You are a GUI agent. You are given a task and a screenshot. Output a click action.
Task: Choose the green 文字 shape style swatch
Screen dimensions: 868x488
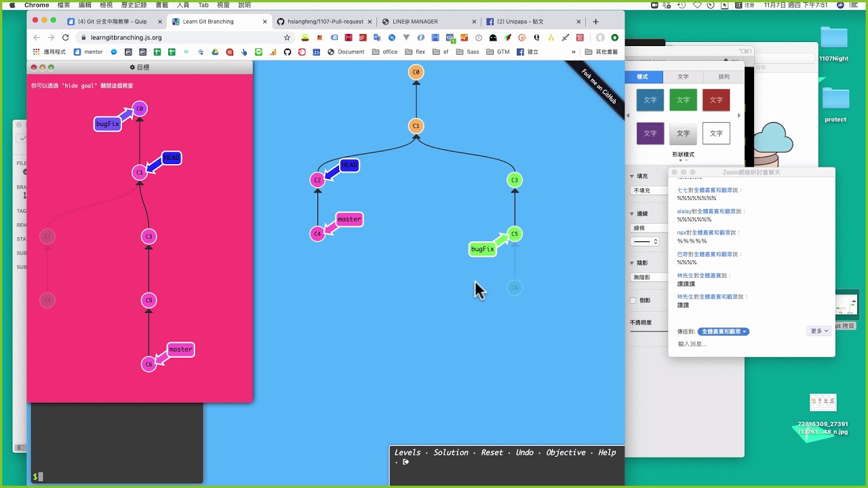[x=683, y=100]
